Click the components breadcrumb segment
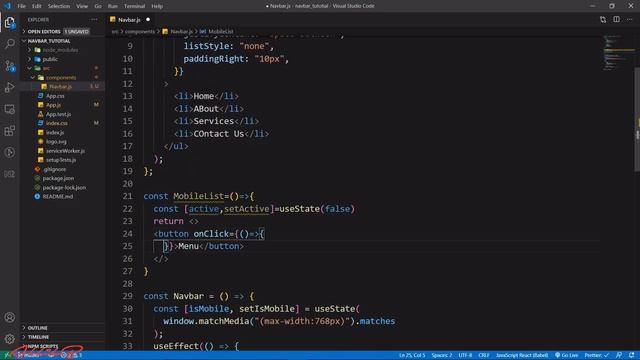Image resolution: width=640 pixels, height=360 pixels. pos(140,31)
